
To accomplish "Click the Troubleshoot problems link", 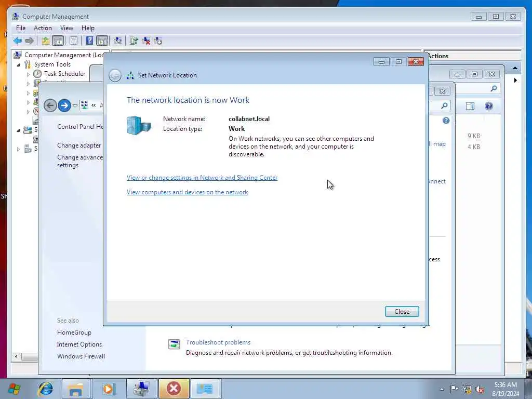I will (218, 342).
